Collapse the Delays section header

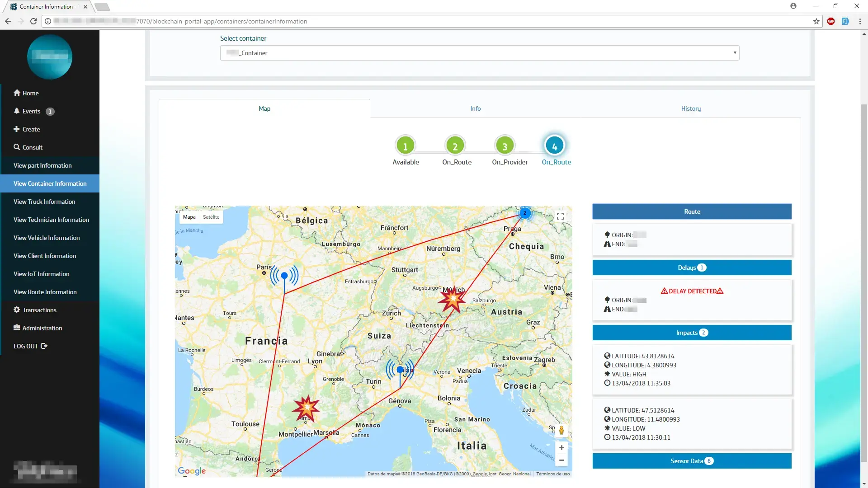coord(691,267)
